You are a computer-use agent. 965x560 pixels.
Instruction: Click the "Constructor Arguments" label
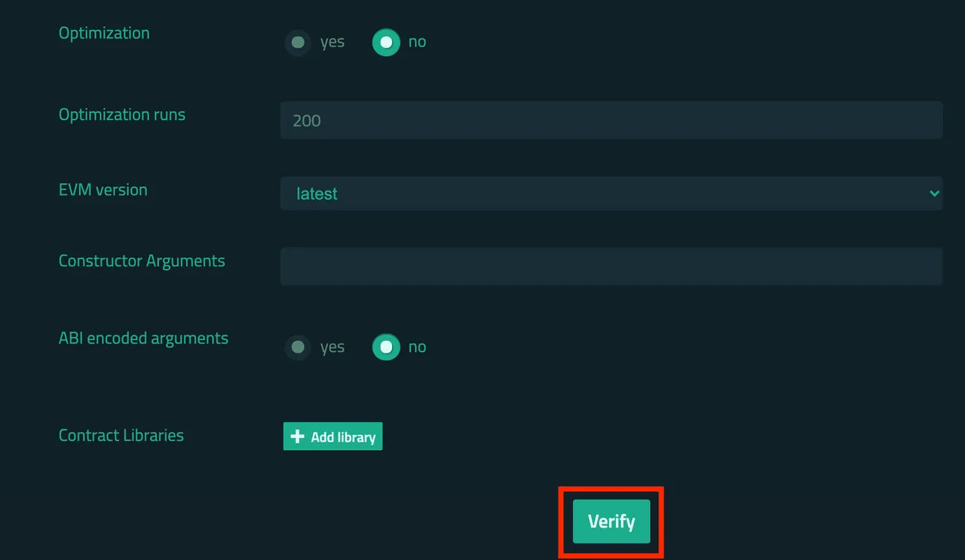(x=142, y=262)
